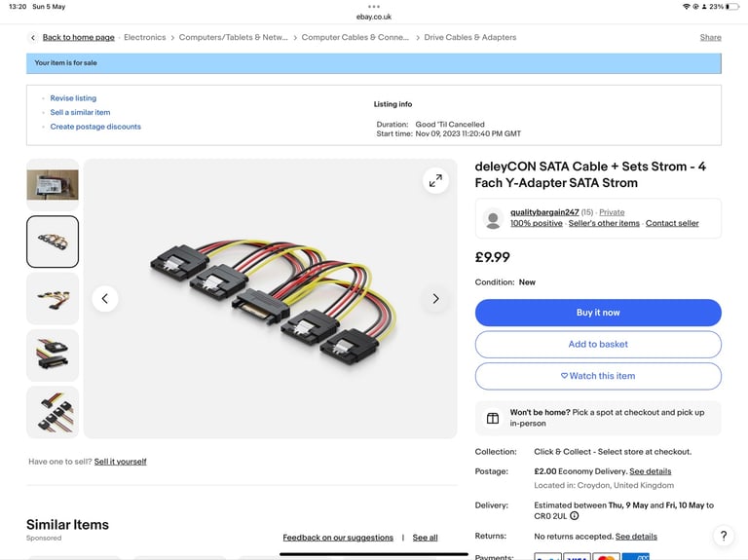Image resolution: width=748 pixels, height=560 pixels.
Task: Tap the Wi-Fi status icon
Action: point(686,7)
